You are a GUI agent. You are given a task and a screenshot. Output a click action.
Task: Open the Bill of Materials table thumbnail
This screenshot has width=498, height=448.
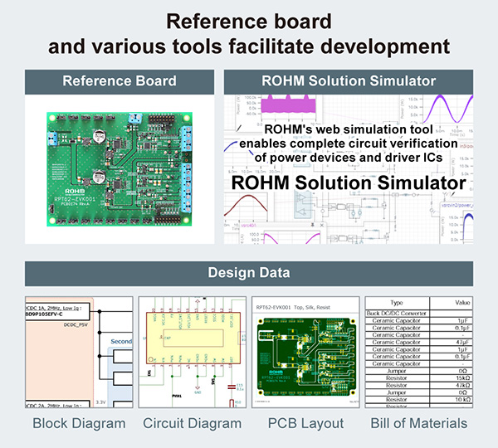419,352
